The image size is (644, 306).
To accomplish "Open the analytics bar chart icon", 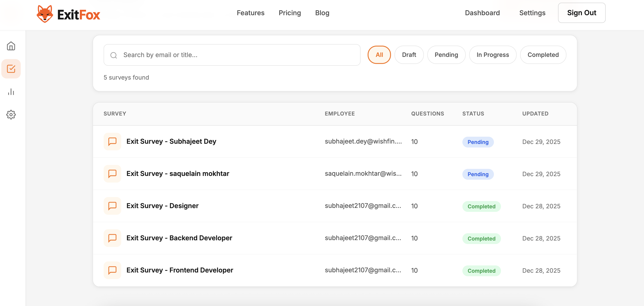I will coord(11,92).
